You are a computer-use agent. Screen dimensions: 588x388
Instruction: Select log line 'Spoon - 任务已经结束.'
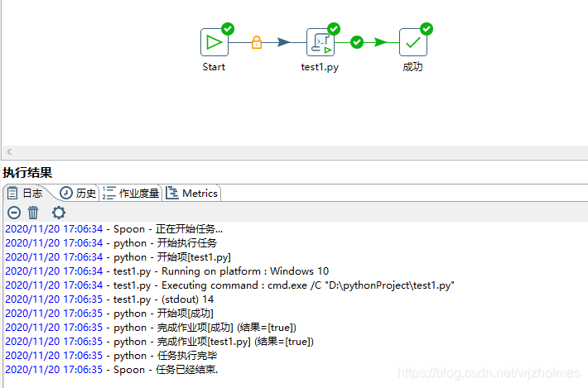[x=111, y=370]
